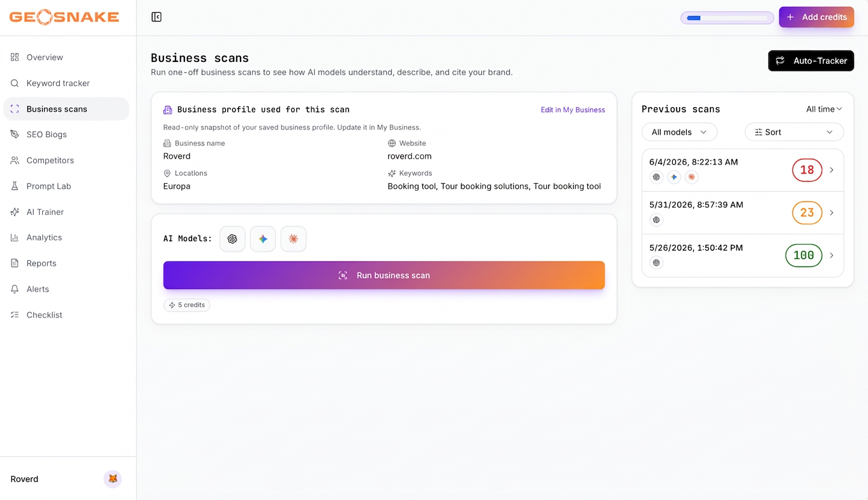Screen dimensions: 868x500
Task: Open Checklist in the sidebar
Action: click(66, 315)
